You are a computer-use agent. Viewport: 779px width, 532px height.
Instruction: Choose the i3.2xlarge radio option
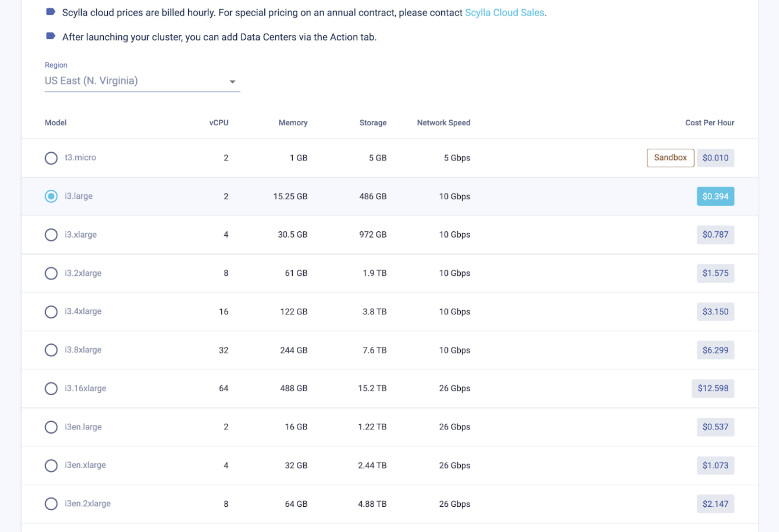tap(51, 273)
